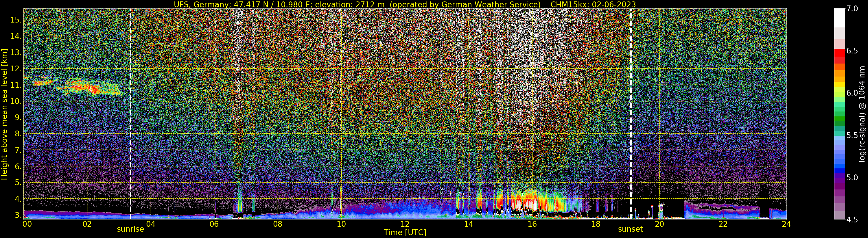Screen dimensions: 868x238
Task: Click the time tick label '22'
Action: point(723,224)
